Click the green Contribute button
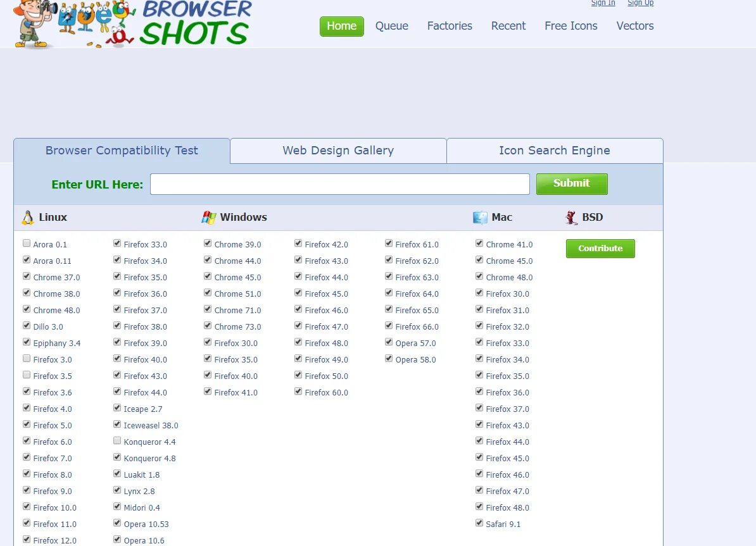Screen dimensions: 756x546 600,249
